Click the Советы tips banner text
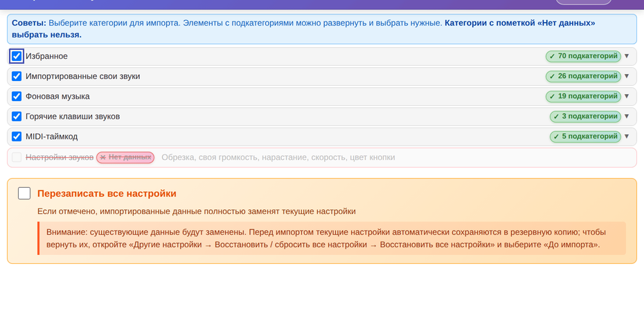Image resolution: width=644 pixels, height=311 pixels. click(x=321, y=29)
